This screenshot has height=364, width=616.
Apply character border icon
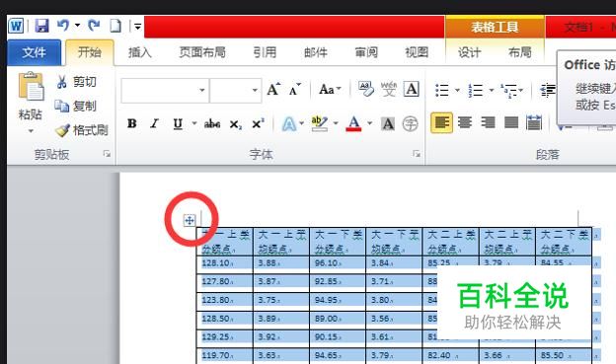tap(412, 89)
